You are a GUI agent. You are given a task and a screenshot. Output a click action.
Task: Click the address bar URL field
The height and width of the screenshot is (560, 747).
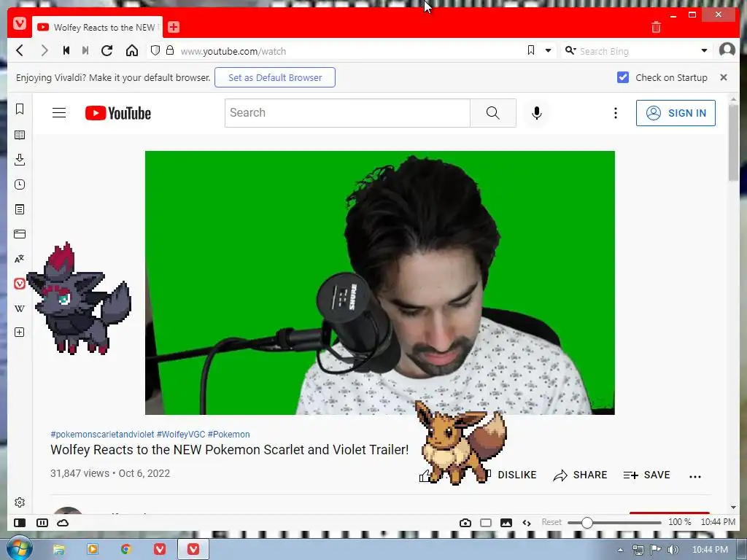(350, 51)
